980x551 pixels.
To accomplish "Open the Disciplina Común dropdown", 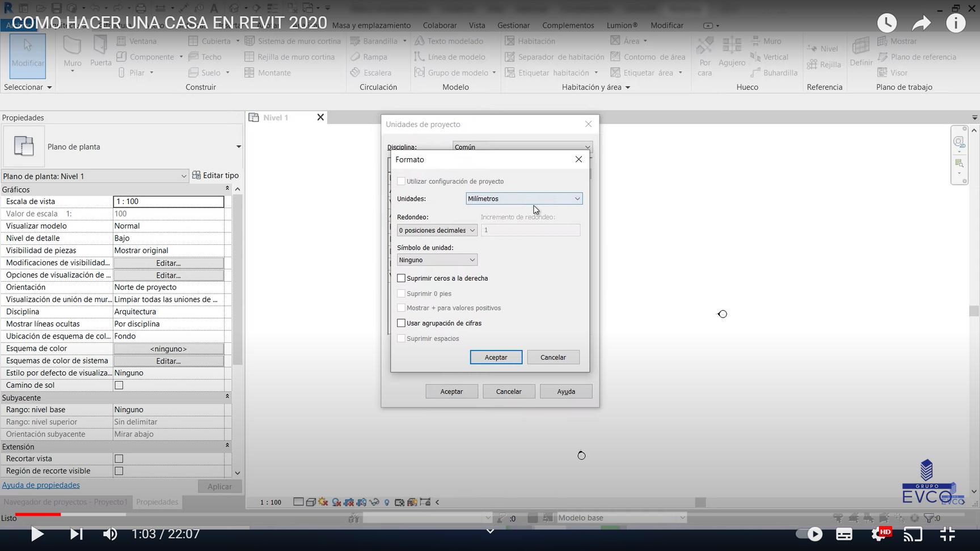I will [522, 147].
